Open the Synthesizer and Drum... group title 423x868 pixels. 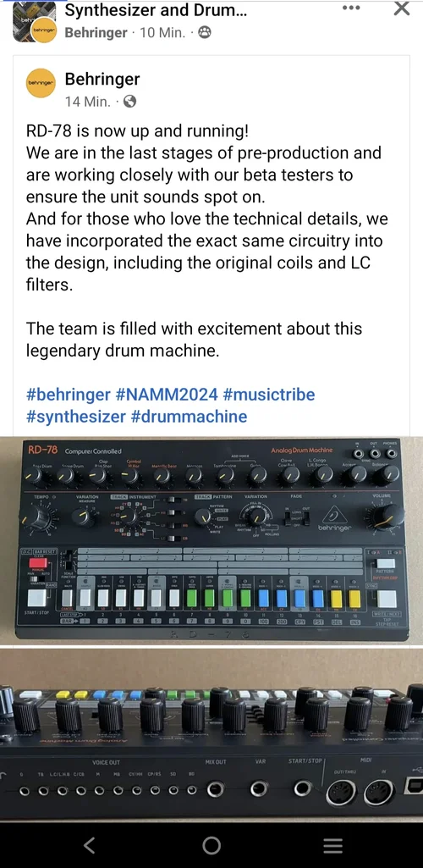click(156, 10)
